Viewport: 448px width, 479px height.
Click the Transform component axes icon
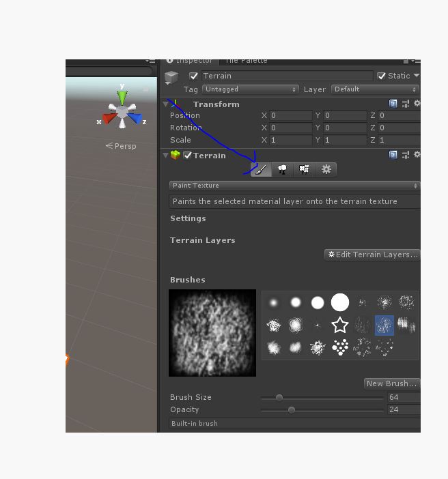[x=176, y=104]
